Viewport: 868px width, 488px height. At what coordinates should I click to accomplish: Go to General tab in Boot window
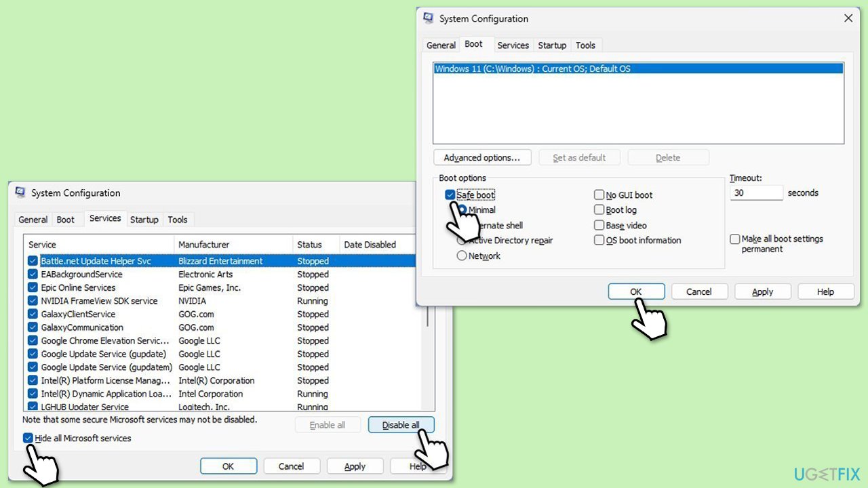click(x=441, y=45)
